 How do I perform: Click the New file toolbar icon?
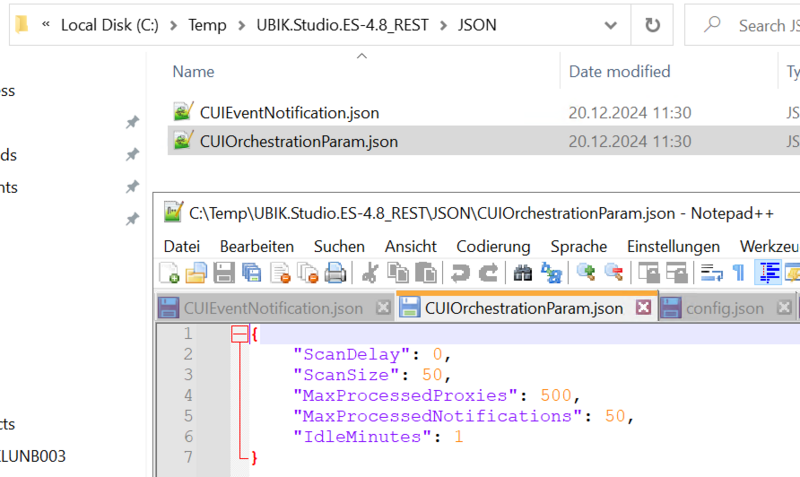169,272
